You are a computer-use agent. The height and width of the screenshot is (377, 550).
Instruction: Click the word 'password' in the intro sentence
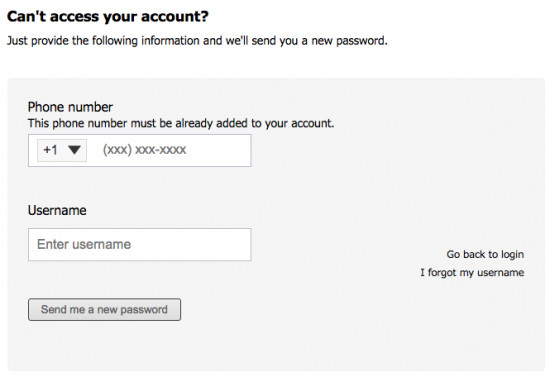click(x=361, y=41)
